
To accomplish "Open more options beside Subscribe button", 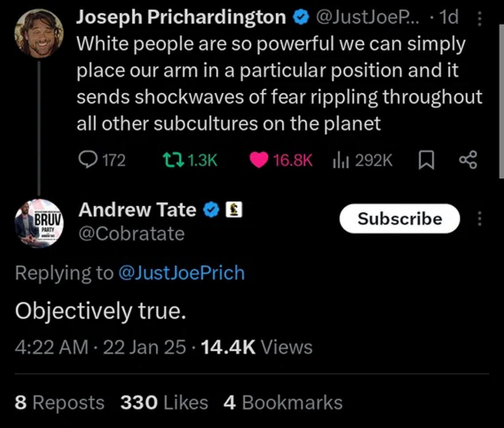I will (479, 219).
